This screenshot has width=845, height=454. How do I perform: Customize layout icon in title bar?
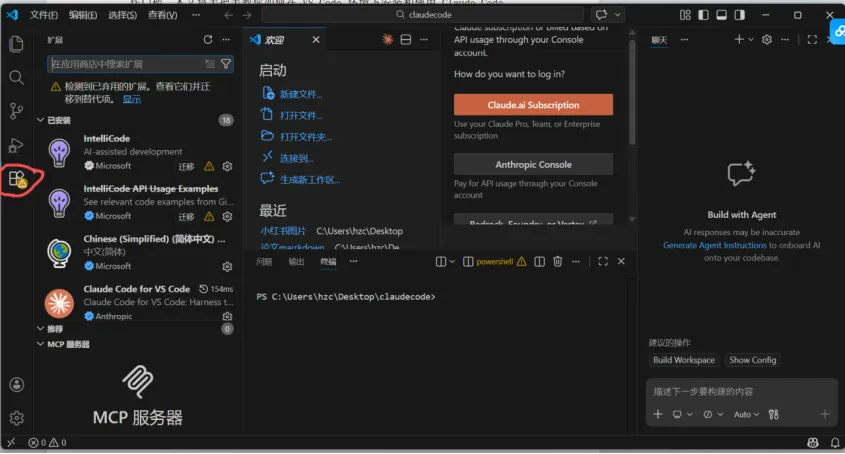pos(685,15)
